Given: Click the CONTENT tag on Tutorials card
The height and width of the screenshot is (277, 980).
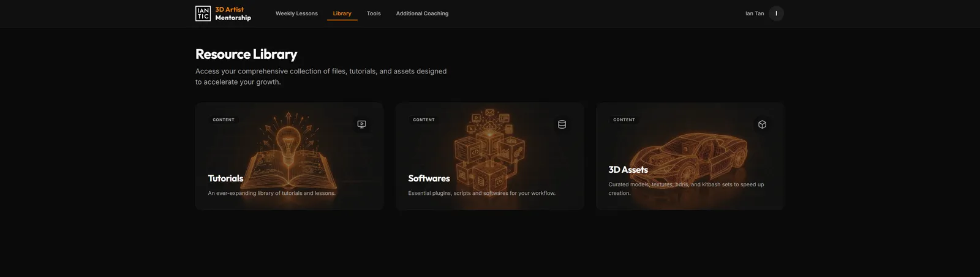Looking at the screenshot, I should (224, 120).
